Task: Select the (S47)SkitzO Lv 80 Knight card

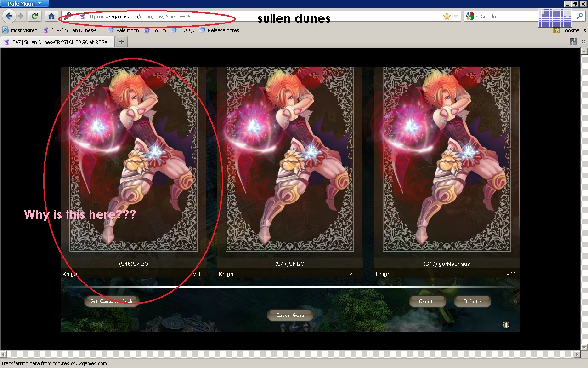Action: pos(289,170)
